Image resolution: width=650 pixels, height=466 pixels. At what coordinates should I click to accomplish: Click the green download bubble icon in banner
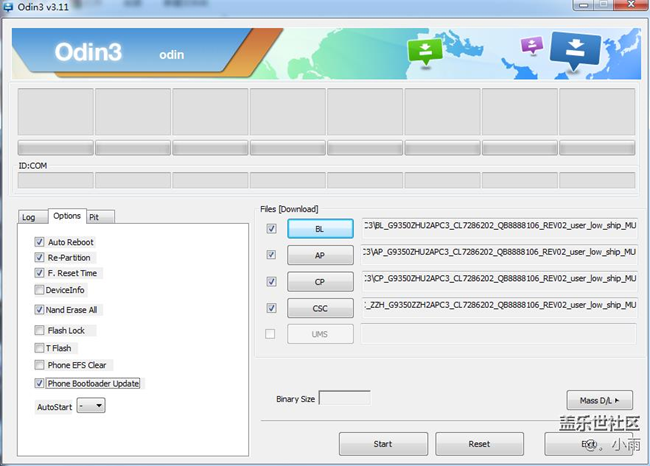424,52
